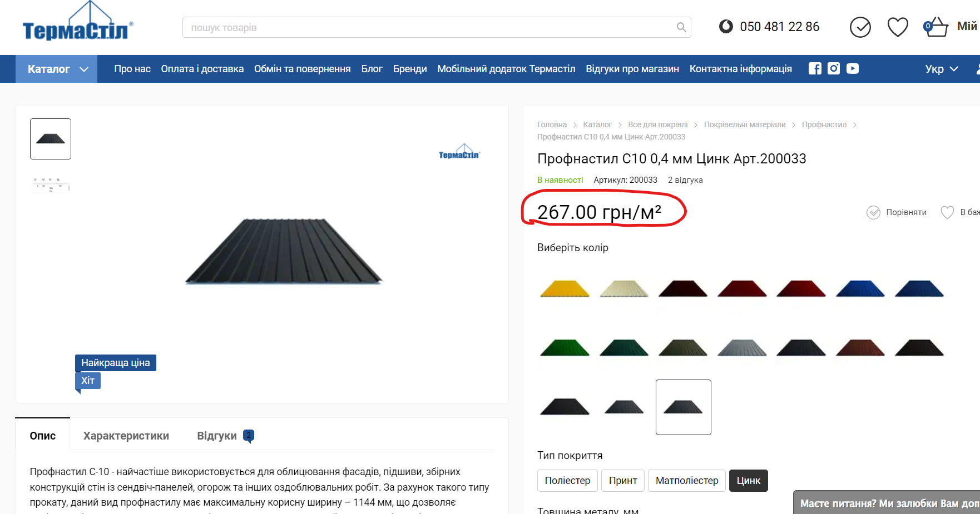Screen dimensions: 980x514
Task: Select the Матполіестер coating type
Action: (x=687, y=481)
